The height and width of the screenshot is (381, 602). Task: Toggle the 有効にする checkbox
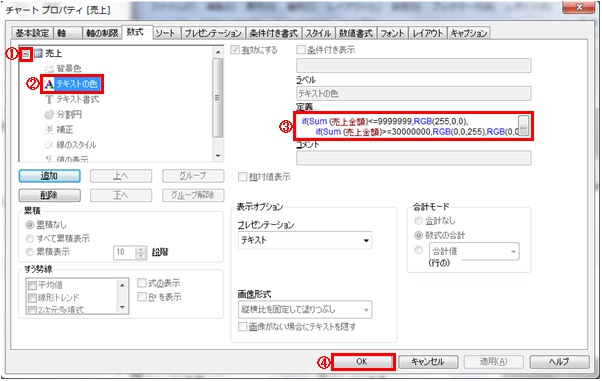coord(235,50)
